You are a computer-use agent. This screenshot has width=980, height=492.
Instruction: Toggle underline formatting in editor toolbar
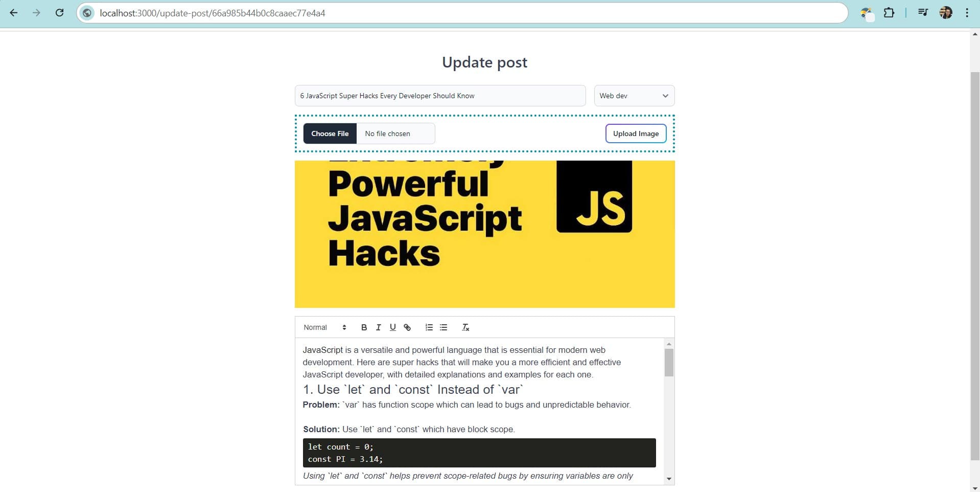(392, 327)
